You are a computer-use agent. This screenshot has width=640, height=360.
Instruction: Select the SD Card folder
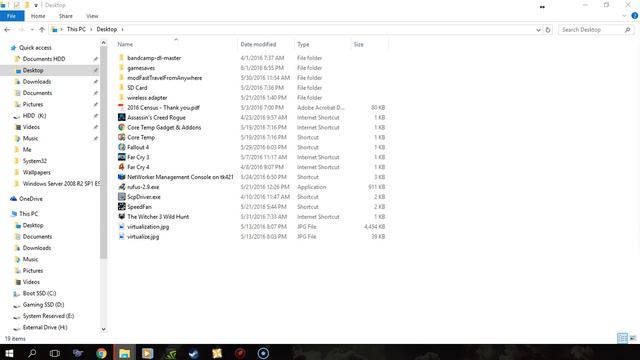[137, 88]
